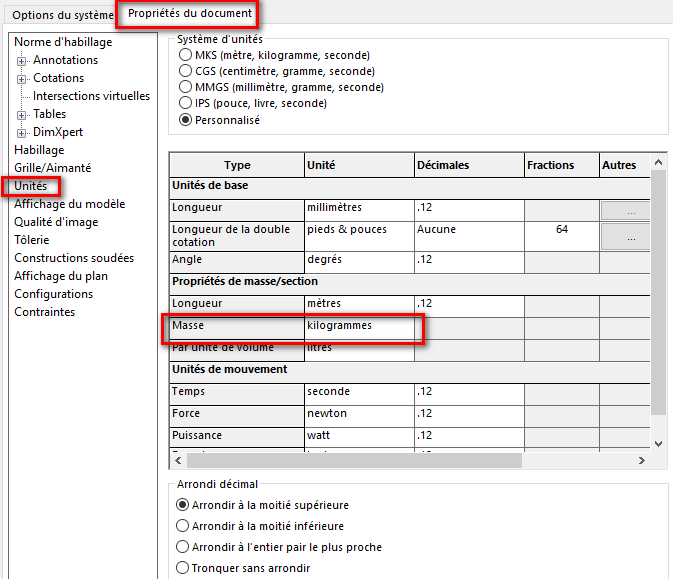Choose CGS unit system option

(185, 71)
